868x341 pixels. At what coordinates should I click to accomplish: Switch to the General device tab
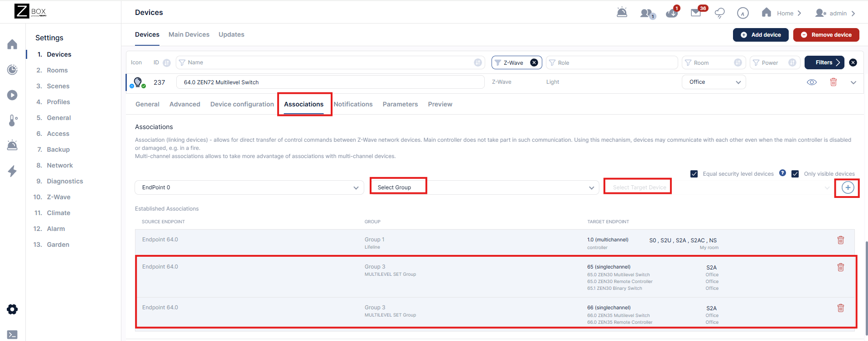click(x=147, y=104)
